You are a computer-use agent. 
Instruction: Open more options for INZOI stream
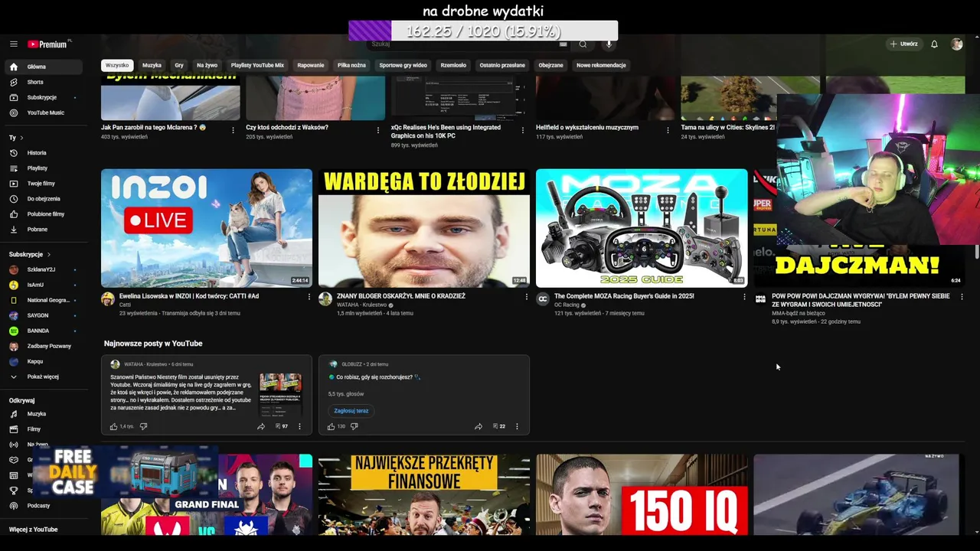309,297
